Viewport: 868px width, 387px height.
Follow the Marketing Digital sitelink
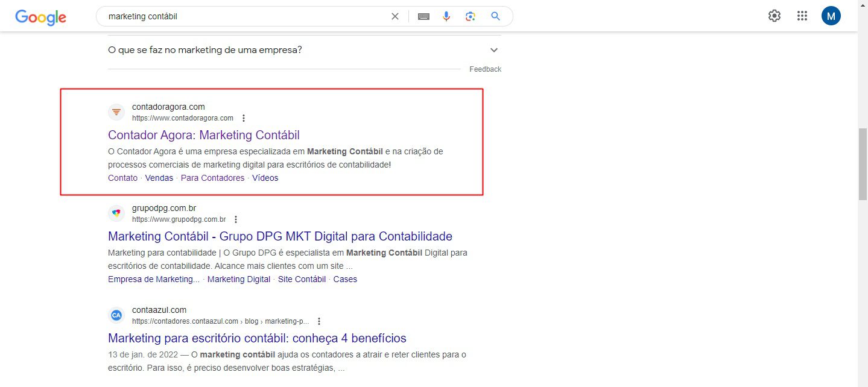pyautogui.click(x=239, y=279)
